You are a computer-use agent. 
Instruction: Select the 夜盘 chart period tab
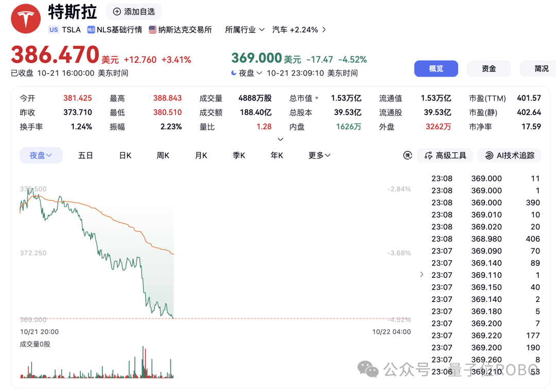click(41, 155)
